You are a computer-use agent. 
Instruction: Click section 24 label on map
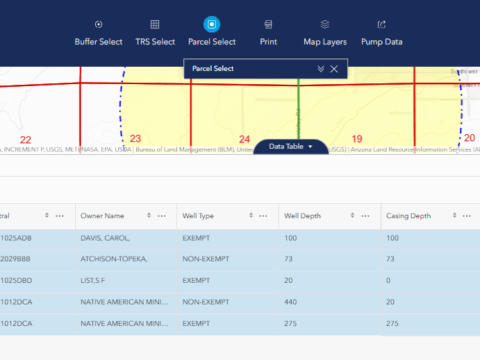(244, 139)
